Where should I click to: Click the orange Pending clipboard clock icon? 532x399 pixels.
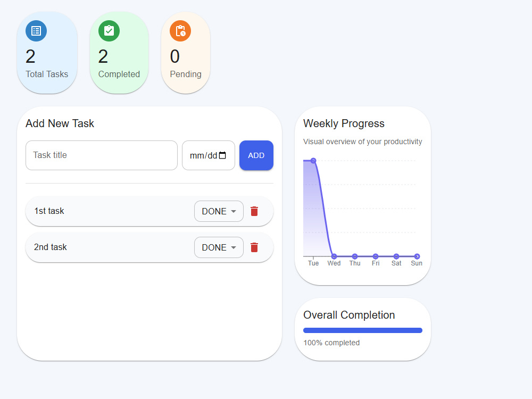click(x=180, y=31)
